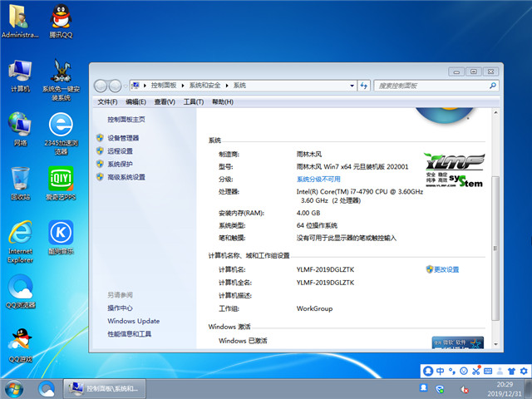
Task: Open the 查看(V) menu
Action: coord(165,102)
